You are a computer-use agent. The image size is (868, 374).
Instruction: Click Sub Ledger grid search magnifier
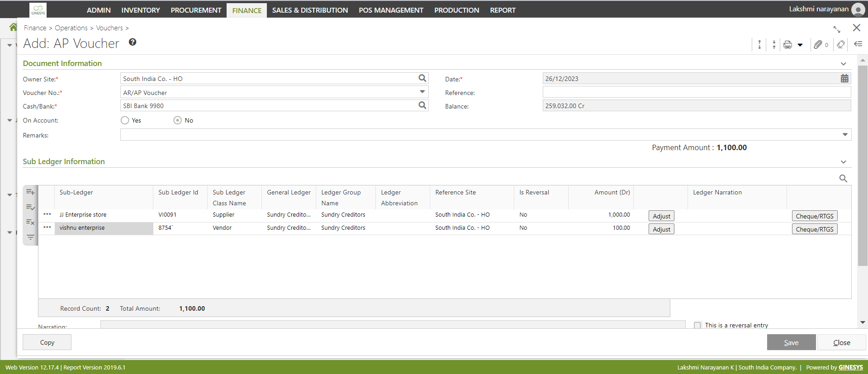pyautogui.click(x=843, y=178)
